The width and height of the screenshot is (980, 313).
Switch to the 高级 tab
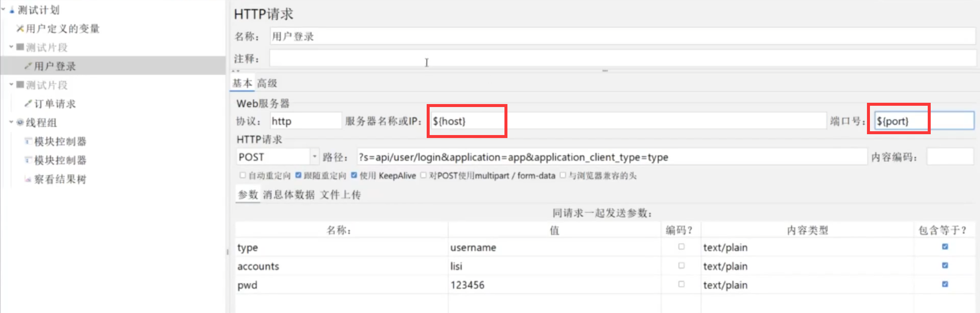point(267,83)
